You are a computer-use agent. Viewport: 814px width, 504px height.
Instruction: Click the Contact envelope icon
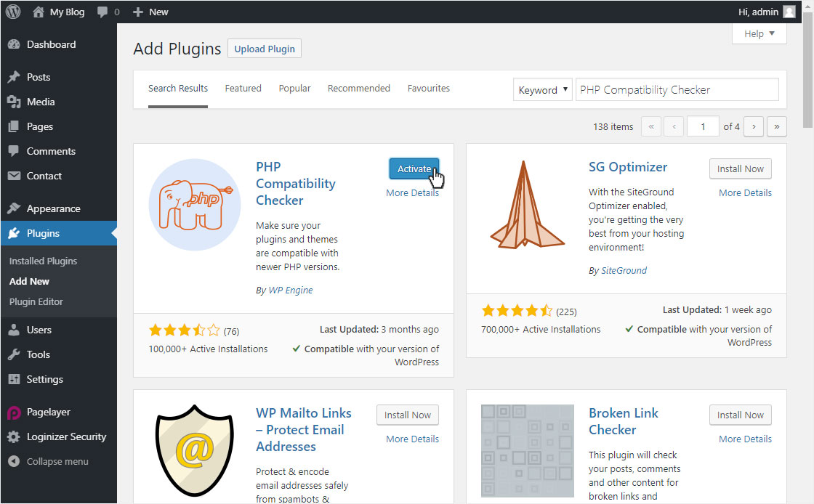click(x=14, y=176)
